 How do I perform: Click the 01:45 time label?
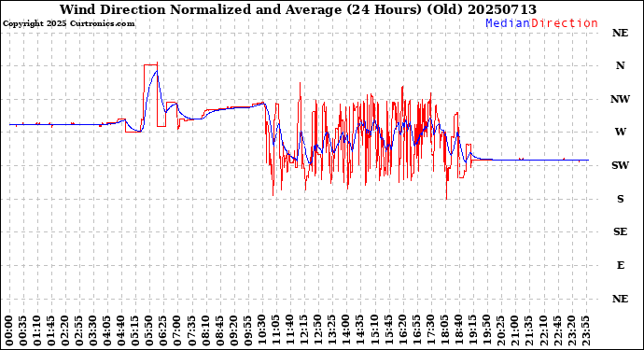tap(51, 330)
